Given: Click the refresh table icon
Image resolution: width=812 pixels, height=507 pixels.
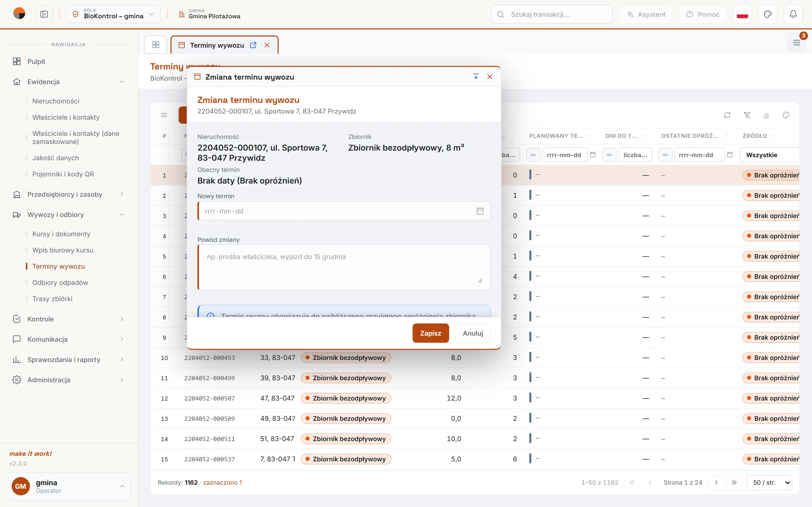Looking at the screenshot, I should (x=727, y=115).
